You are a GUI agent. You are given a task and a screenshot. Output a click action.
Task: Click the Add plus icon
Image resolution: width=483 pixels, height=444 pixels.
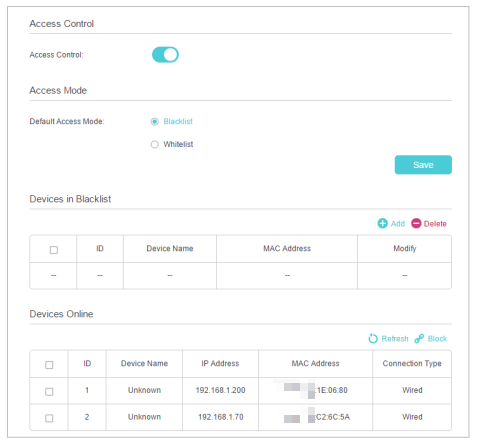[382, 223]
